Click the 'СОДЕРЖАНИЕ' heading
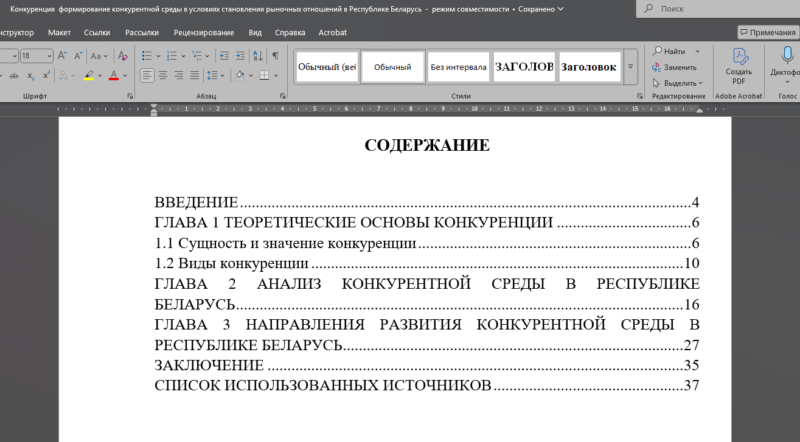 coord(427,145)
